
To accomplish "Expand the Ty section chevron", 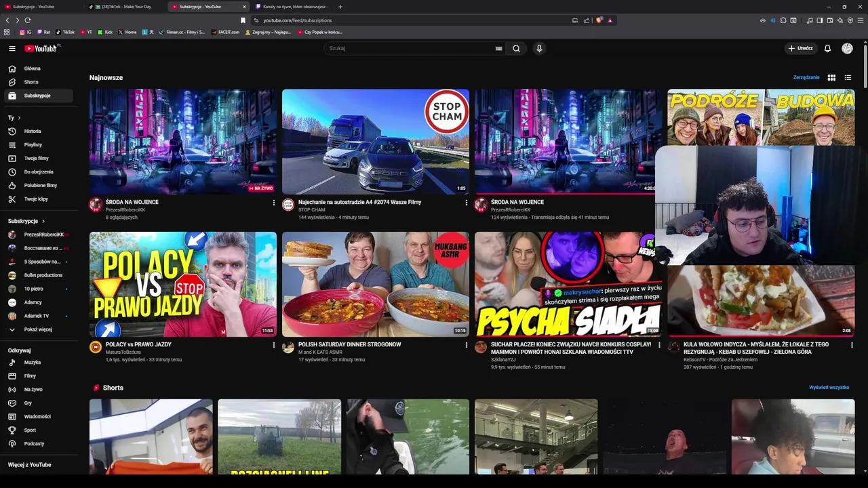I will tap(19, 118).
